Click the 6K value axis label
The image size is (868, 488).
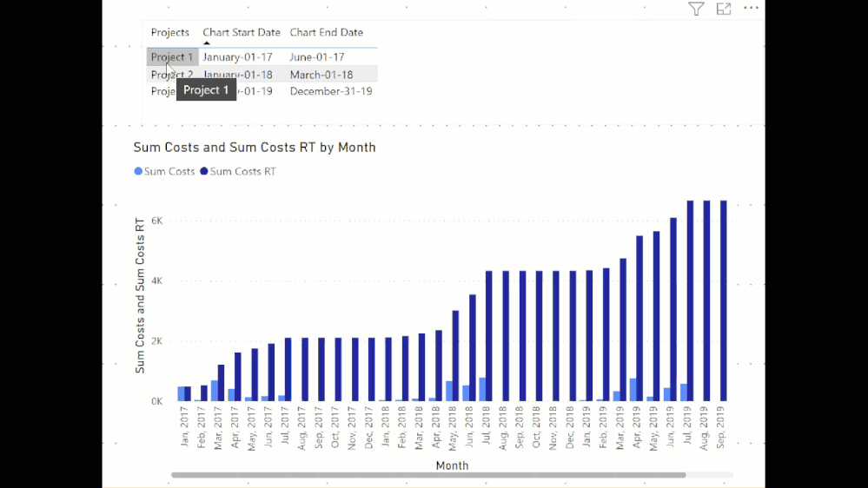[157, 221]
